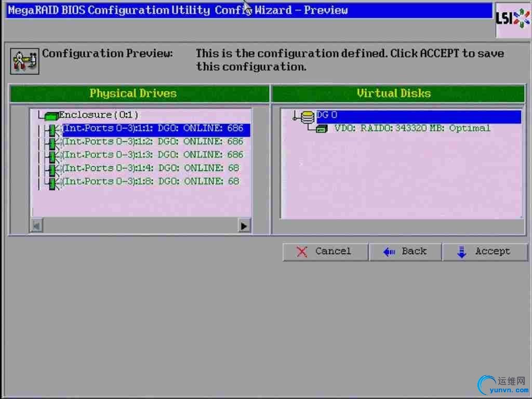Click drive icon beside 1:1:4 entry
Image resolution: width=532 pixels, height=399 pixels.
52,170
